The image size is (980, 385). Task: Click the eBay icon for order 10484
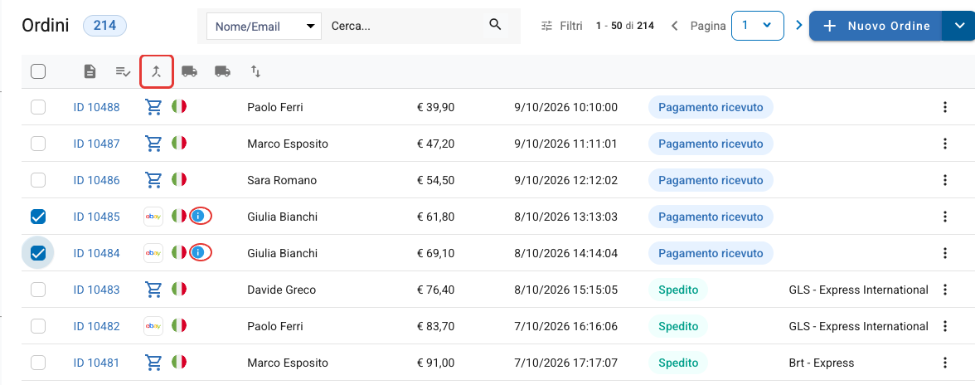point(153,253)
